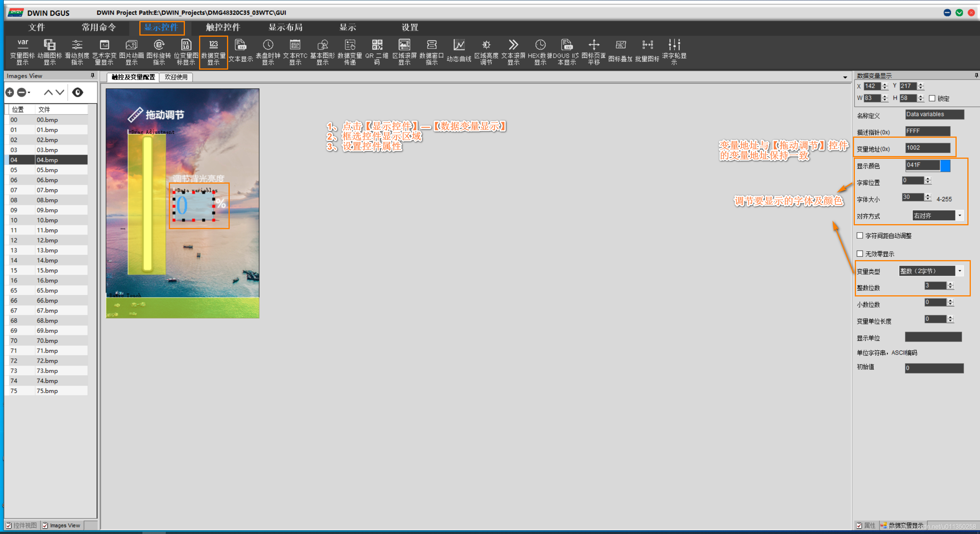Switch to the 欢迎使用 tab

pos(176,77)
